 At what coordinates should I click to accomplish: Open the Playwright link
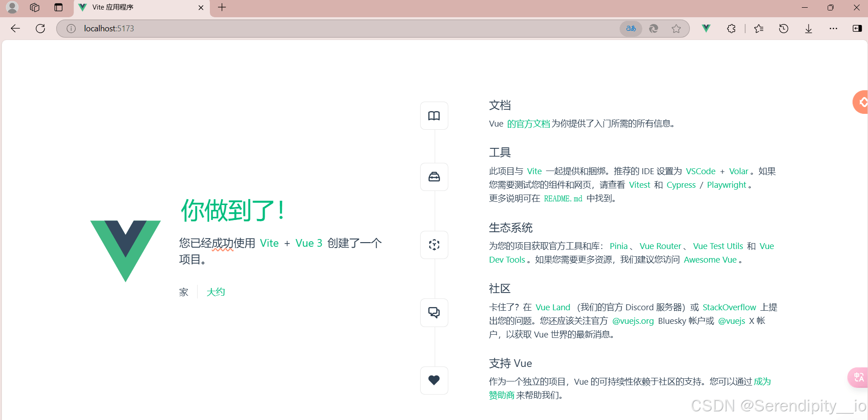coord(727,185)
